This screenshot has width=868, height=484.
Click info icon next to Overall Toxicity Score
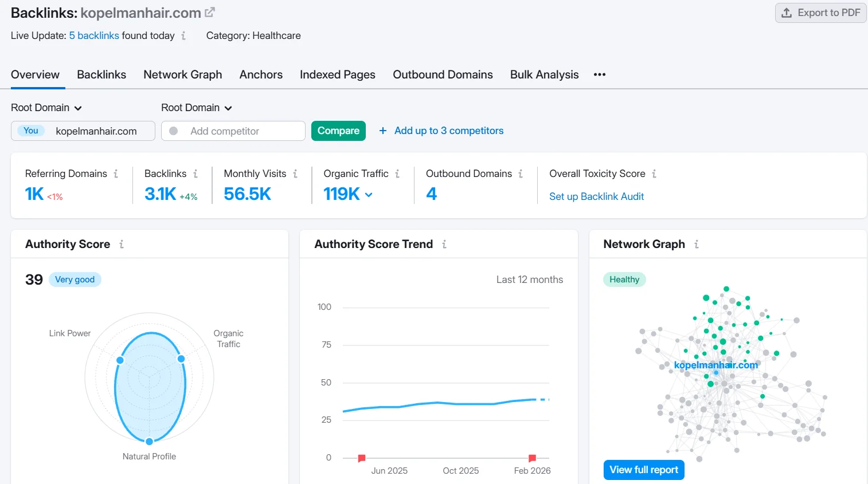tap(654, 174)
